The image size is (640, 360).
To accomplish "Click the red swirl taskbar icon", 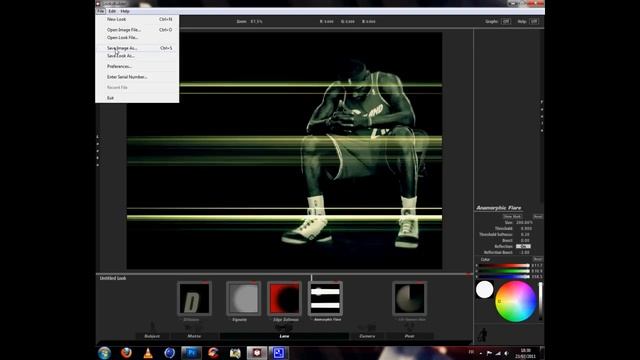I will click(213, 353).
